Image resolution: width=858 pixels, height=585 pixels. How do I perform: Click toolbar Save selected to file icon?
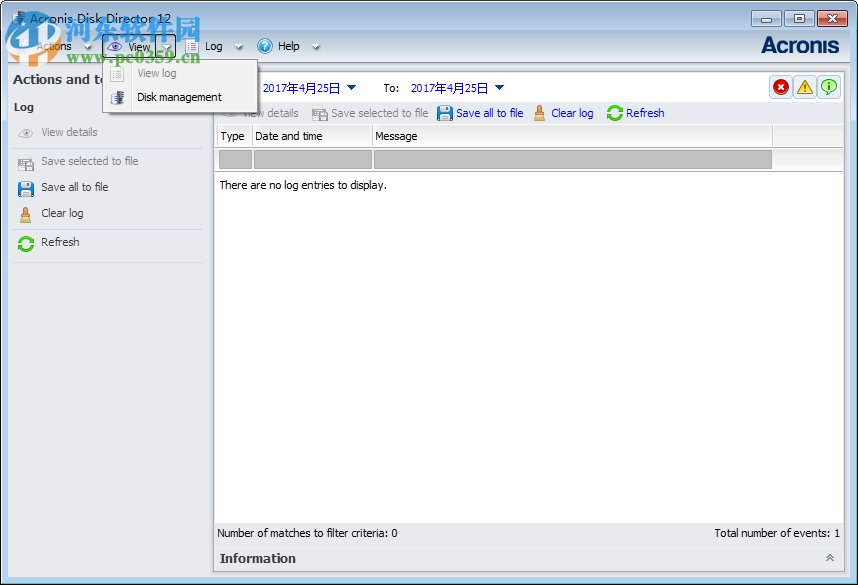point(320,114)
